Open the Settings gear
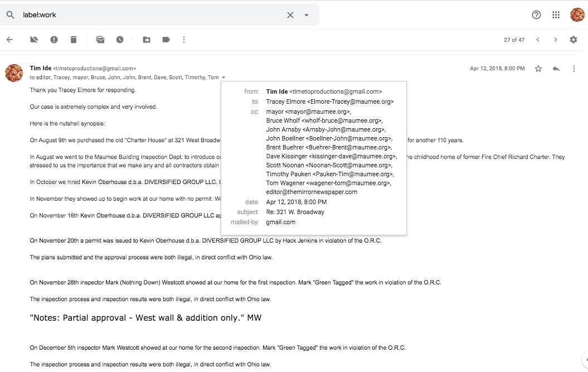This screenshot has width=588, height=372. [x=574, y=40]
